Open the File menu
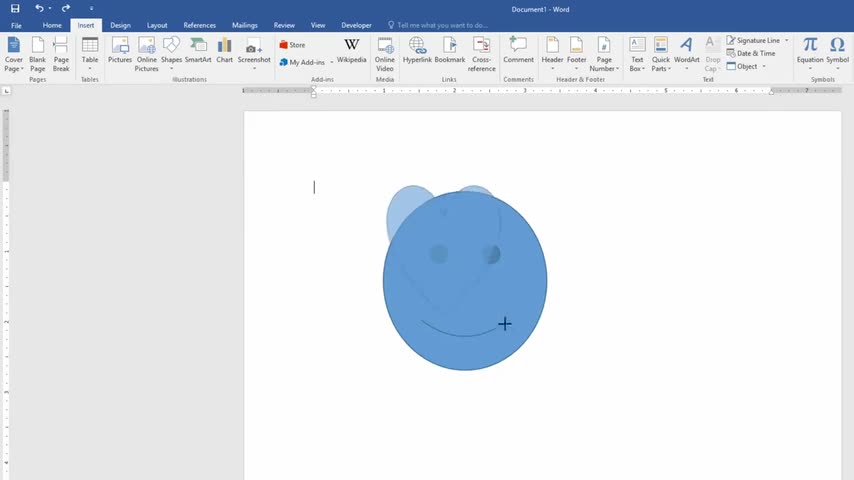Screen dimensions: 854x480 point(16,25)
